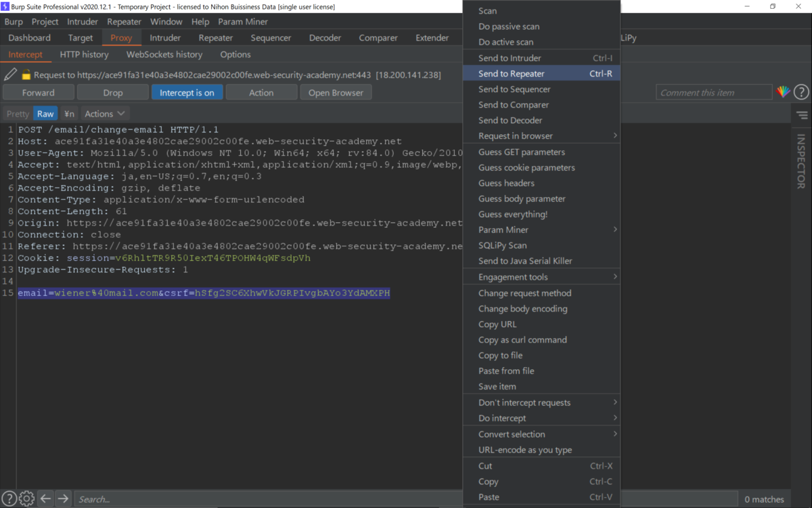812x508 pixels.
Task: Expand Don't intercept requests submenu
Action: click(x=541, y=402)
